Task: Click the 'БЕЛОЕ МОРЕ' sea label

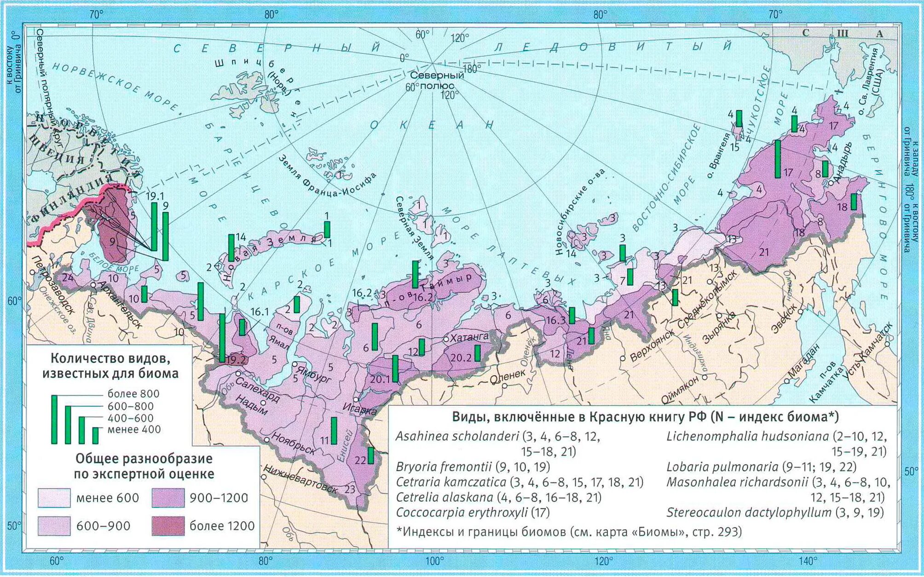Action: 113,262
